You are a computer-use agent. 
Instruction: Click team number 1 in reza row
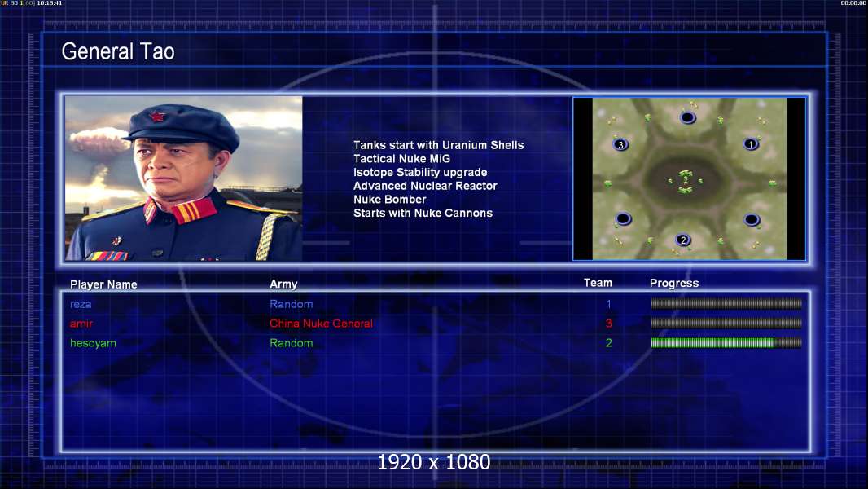(608, 304)
